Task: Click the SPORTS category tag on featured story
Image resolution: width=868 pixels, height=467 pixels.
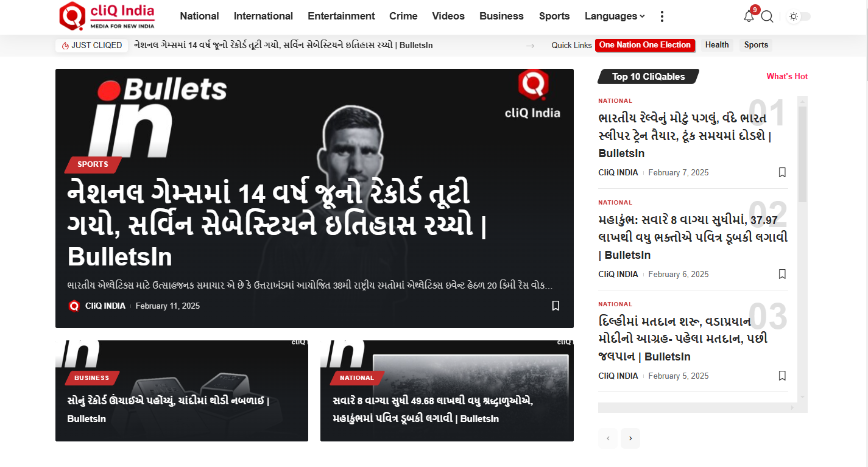Action: pyautogui.click(x=93, y=164)
